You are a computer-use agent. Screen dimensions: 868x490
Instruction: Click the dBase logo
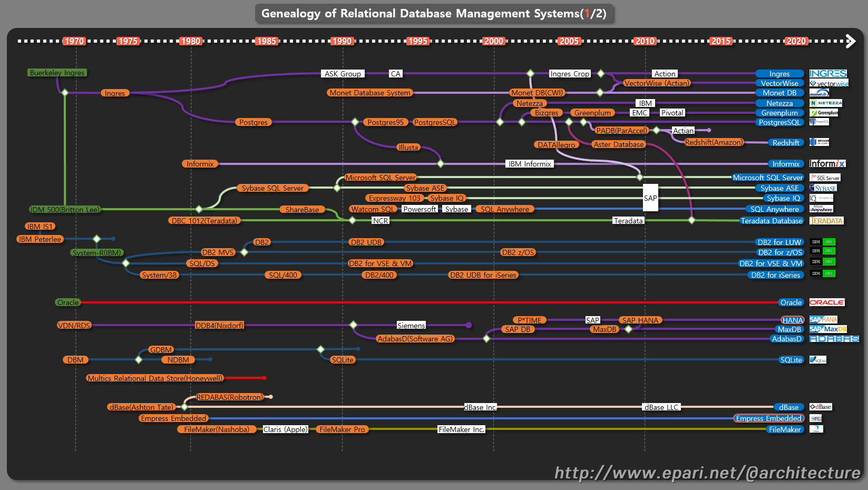tap(821, 407)
